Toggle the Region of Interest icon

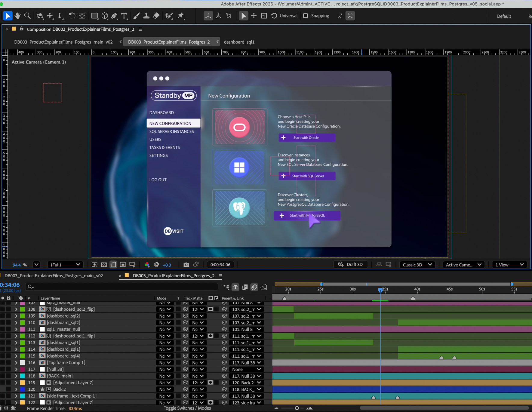pos(123,265)
